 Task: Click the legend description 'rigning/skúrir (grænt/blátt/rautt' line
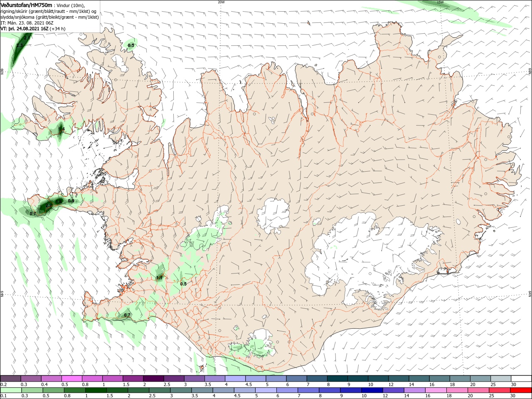(49, 11)
